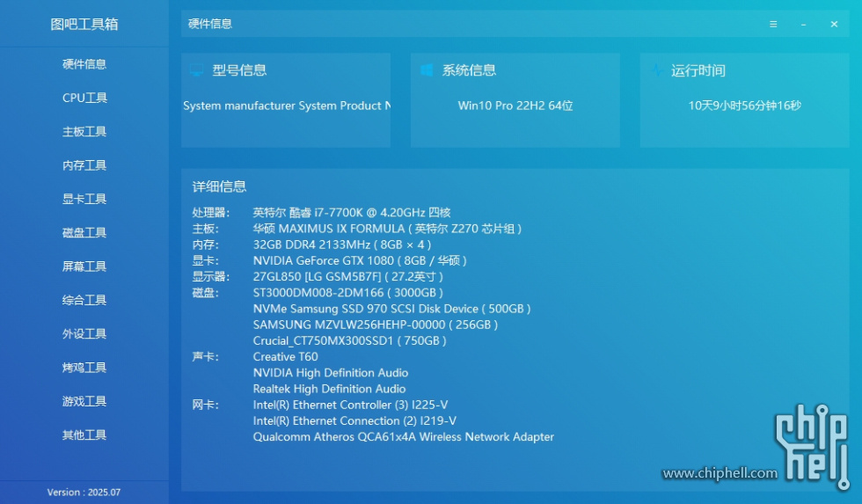
Task: Click the Intel Ethernet Connection I219-V line
Action: (354, 421)
